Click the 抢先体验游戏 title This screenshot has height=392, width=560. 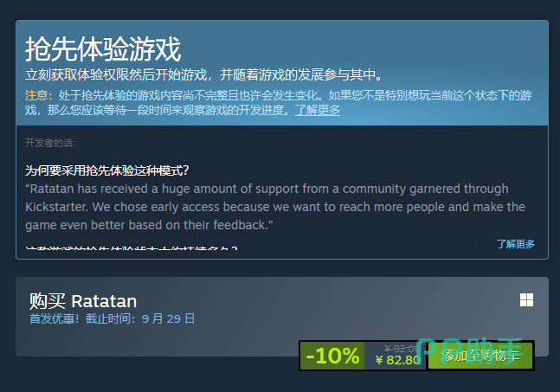click(x=103, y=49)
